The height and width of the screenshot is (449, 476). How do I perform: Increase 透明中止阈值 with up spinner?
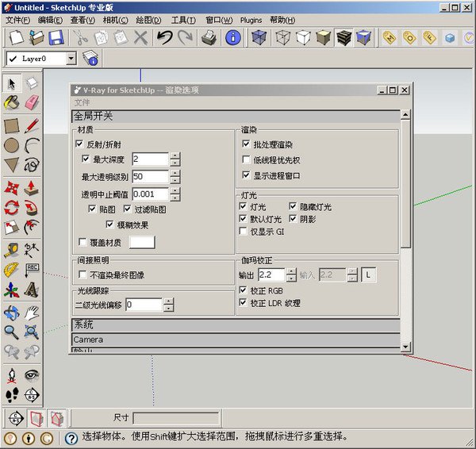175,191
